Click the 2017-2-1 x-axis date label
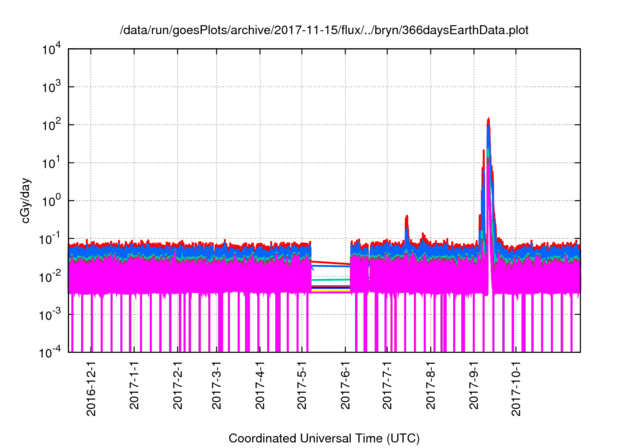This screenshot has height=448, width=640. [177, 385]
